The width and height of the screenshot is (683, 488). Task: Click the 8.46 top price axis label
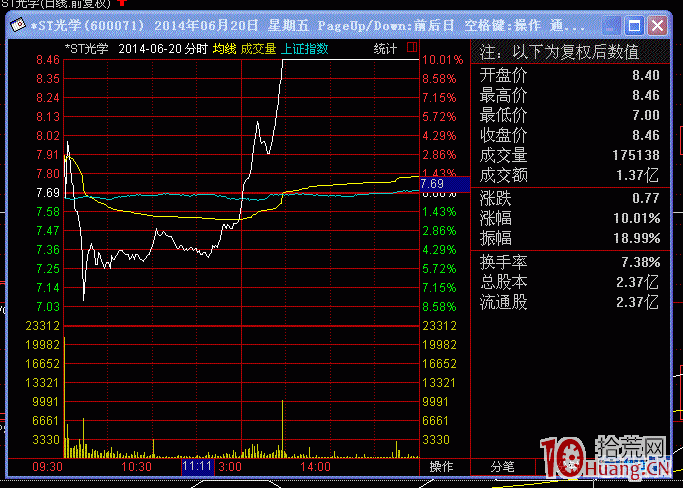(x=48, y=60)
